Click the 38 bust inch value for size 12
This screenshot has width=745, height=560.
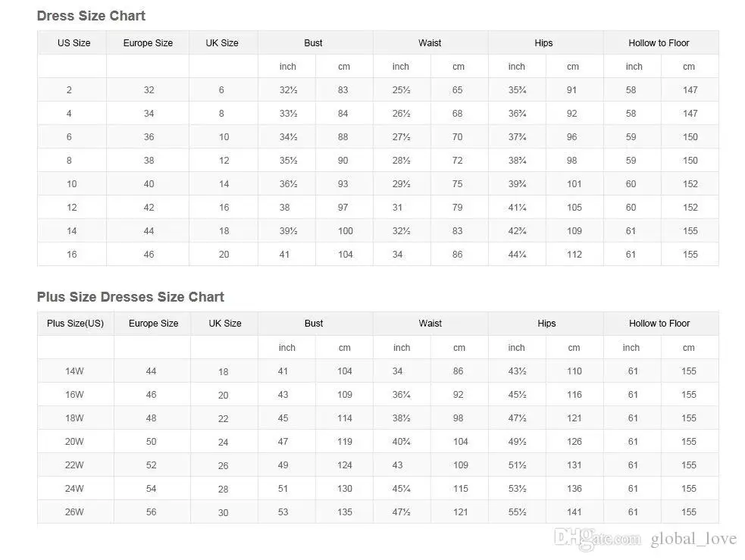(285, 208)
